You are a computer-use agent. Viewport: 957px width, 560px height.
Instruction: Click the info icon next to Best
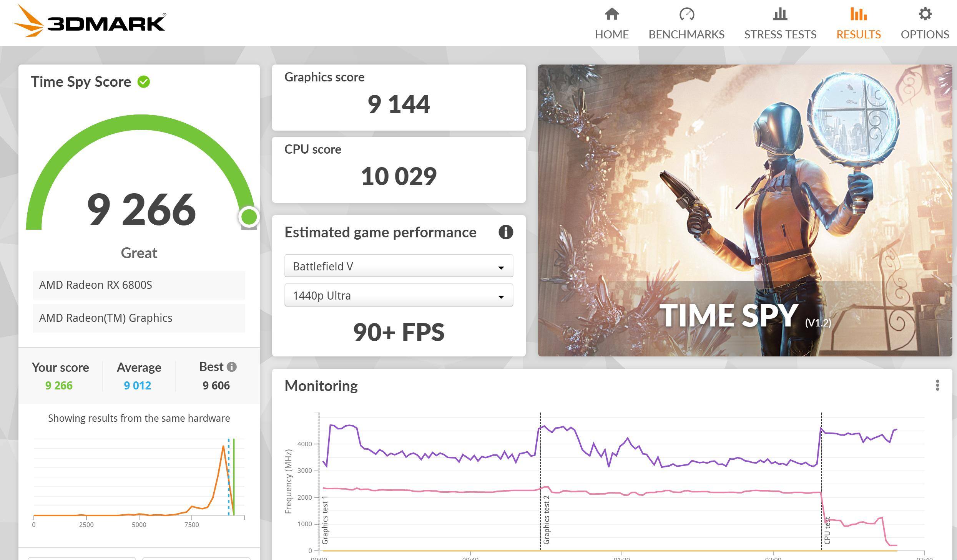point(231,367)
